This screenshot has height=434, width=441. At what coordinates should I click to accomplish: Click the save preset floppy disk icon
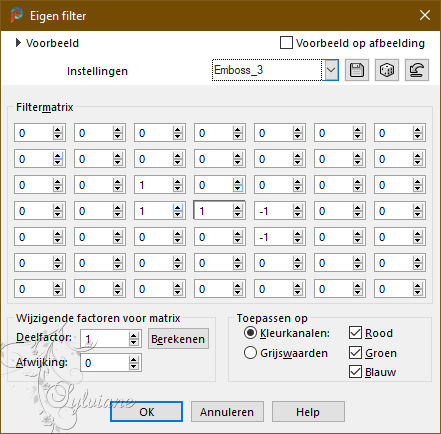point(357,70)
